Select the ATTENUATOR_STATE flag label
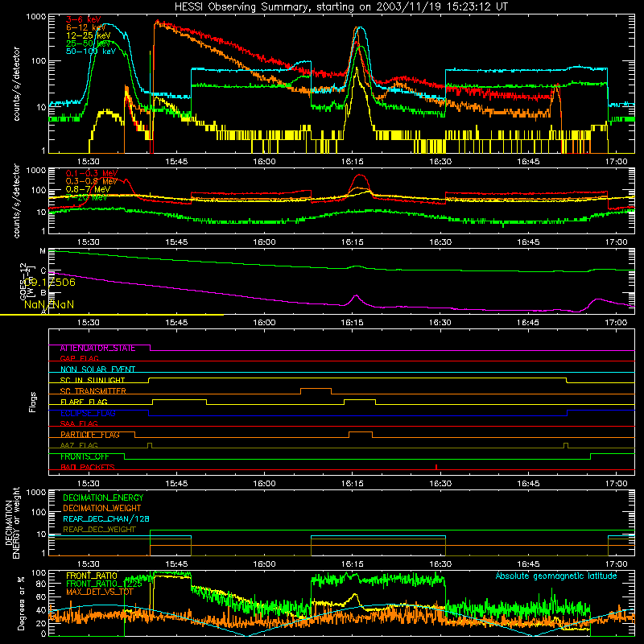Image resolution: width=644 pixels, height=644 pixels. tap(97, 349)
